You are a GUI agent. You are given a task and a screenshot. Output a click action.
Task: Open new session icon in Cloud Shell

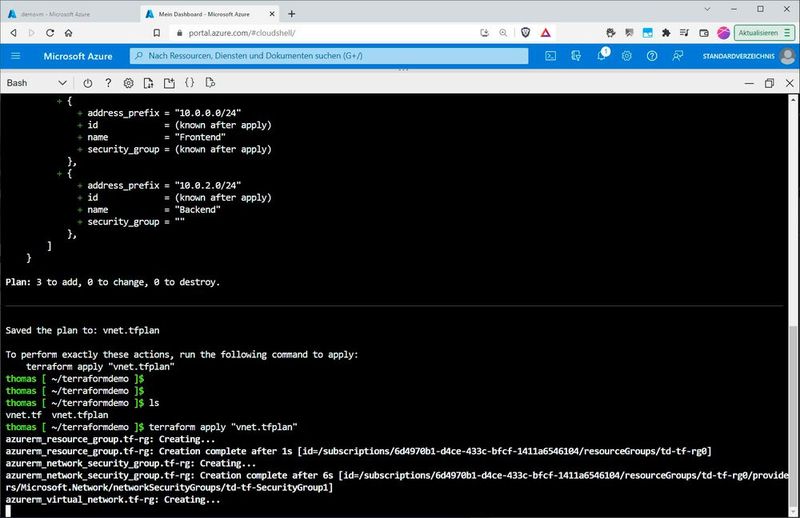point(169,83)
